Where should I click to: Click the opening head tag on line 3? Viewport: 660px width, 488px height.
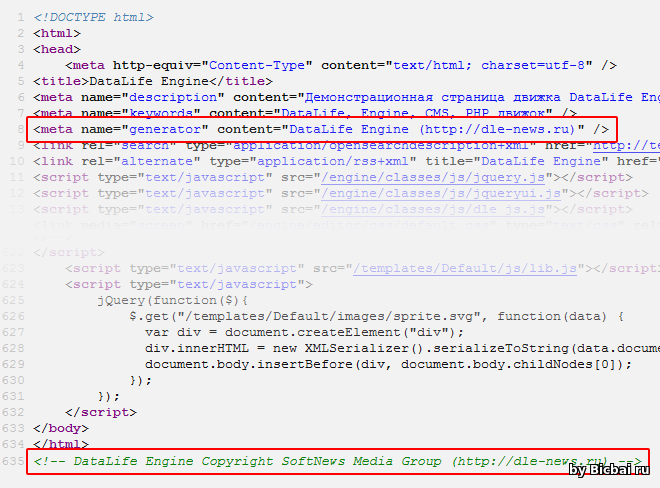[57, 49]
